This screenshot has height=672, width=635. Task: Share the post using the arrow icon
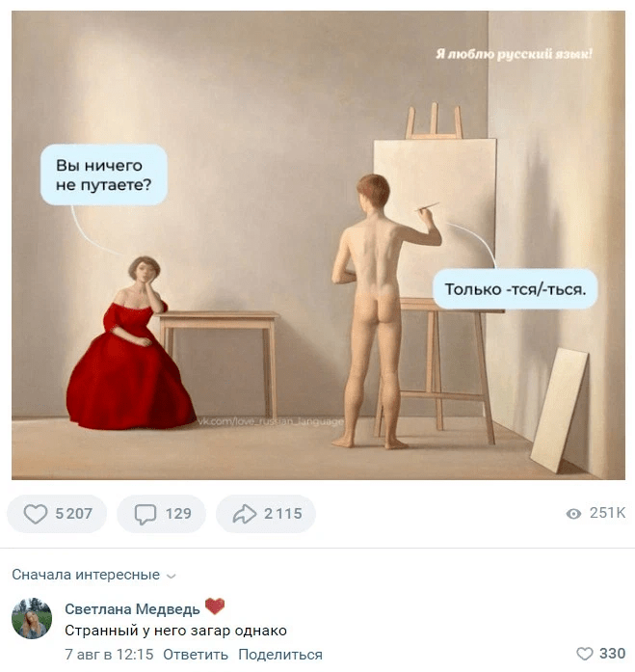(244, 514)
